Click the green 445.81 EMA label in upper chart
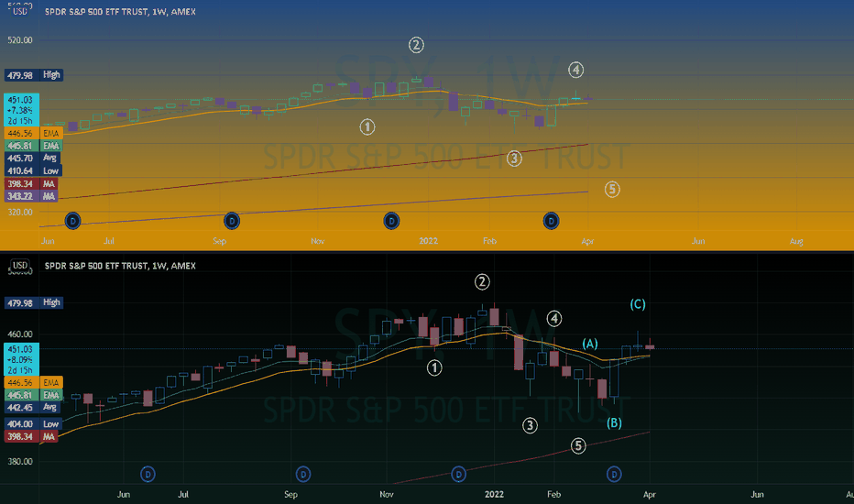 coord(34,146)
